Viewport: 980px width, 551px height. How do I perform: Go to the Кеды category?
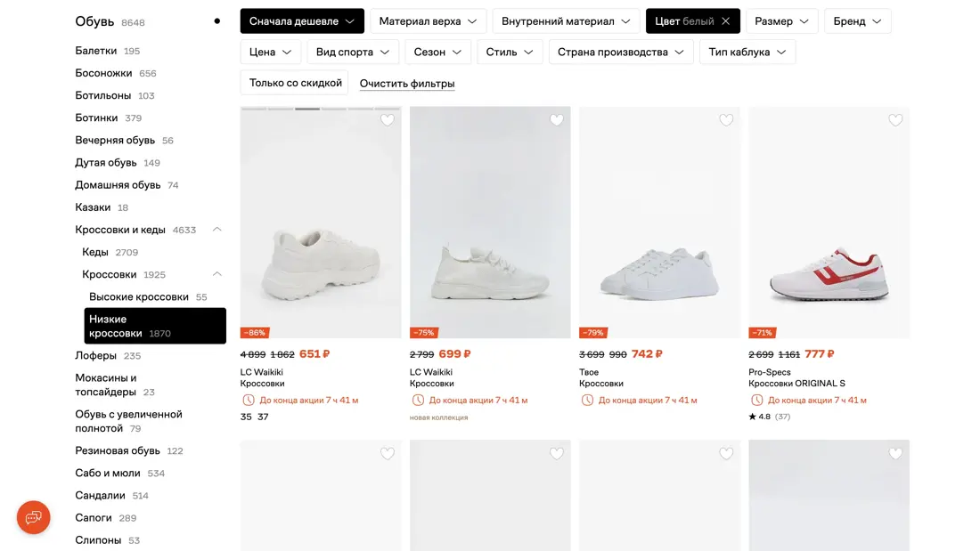tap(95, 252)
